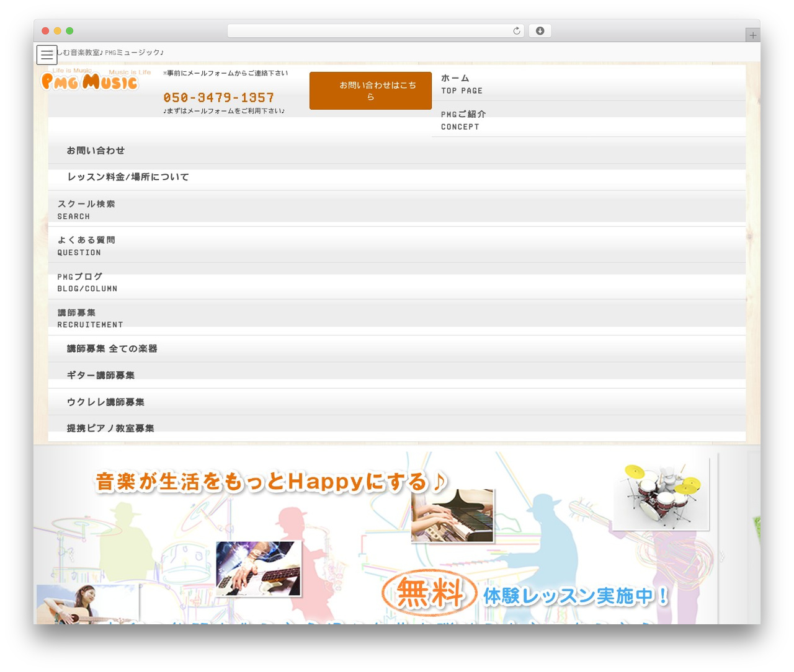The image size is (794, 672).
Task: Click the browser address bar
Action: point(375,31)
